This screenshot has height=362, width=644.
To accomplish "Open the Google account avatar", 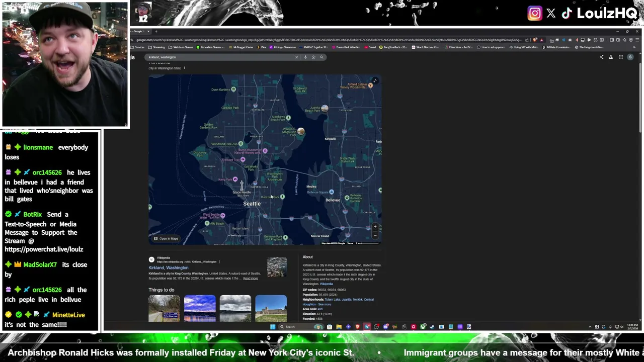I will tap(630, 57).
